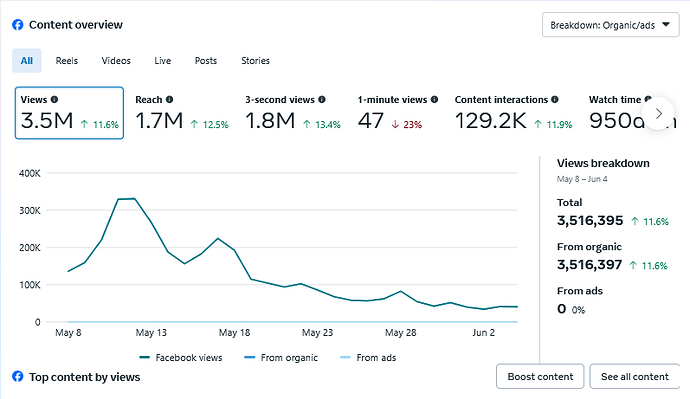Select the Views metric card
Screen dimensions: 690x399
[69, 113]
